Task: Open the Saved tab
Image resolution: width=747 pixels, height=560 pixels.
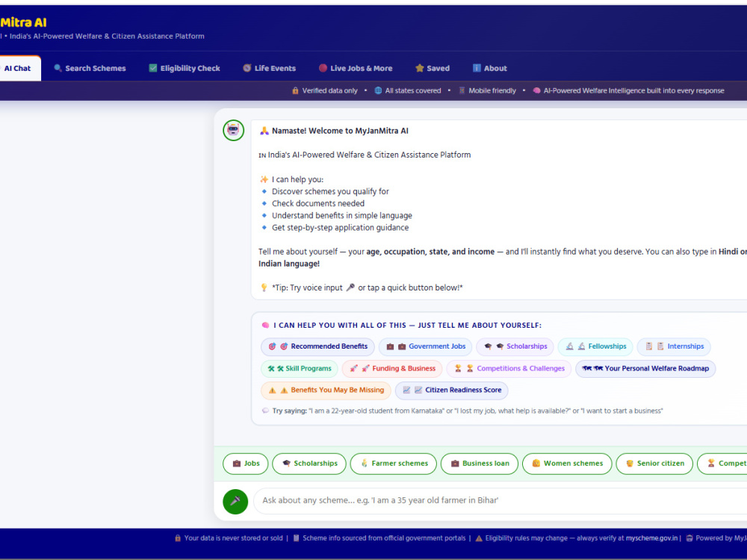Action: (433, 68)
